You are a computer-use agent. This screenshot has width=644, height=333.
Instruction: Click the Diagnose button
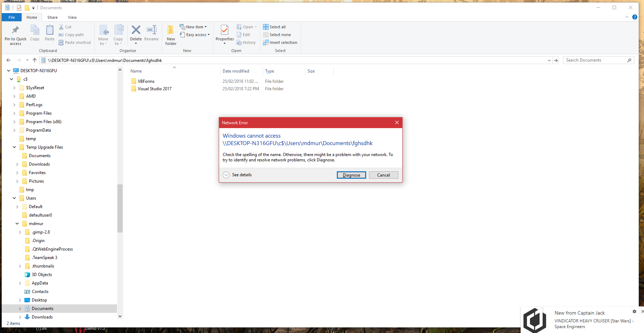coord(351,175)
